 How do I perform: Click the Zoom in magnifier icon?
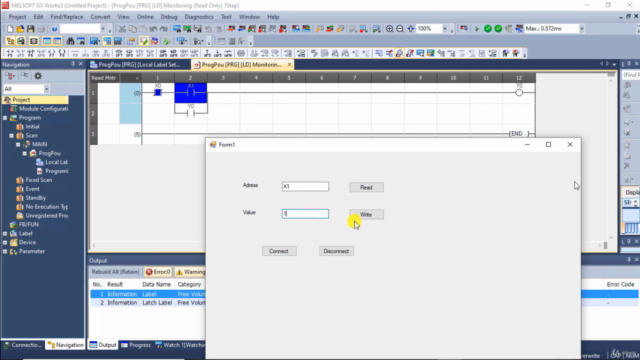(x=390, y=29)
